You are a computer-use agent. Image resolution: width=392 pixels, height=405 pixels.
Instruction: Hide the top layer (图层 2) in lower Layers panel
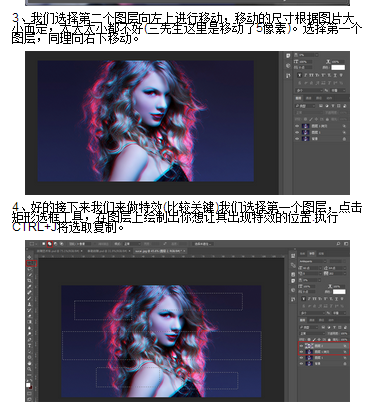(301, 346)
